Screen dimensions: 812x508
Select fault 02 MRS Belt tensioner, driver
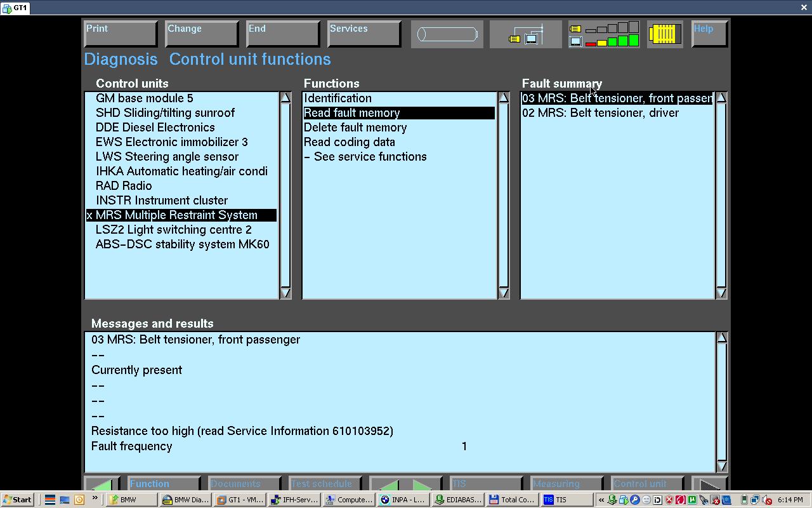(x=600, y=113)
